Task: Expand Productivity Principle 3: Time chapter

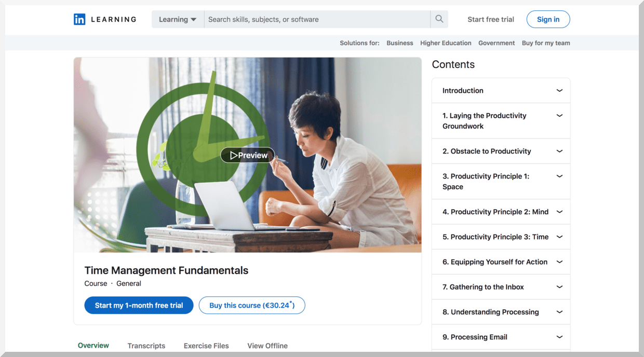Action: click(x=501, y=237)
